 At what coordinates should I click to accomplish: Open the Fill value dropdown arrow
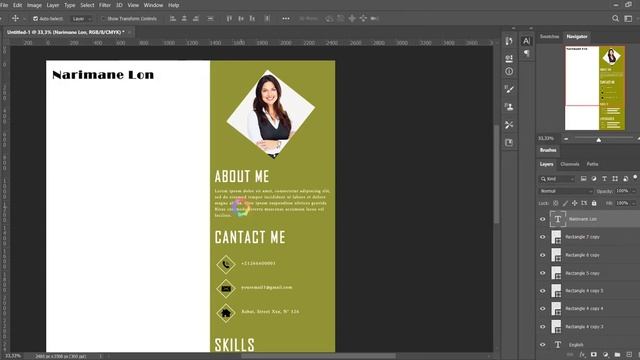[633, 203]
